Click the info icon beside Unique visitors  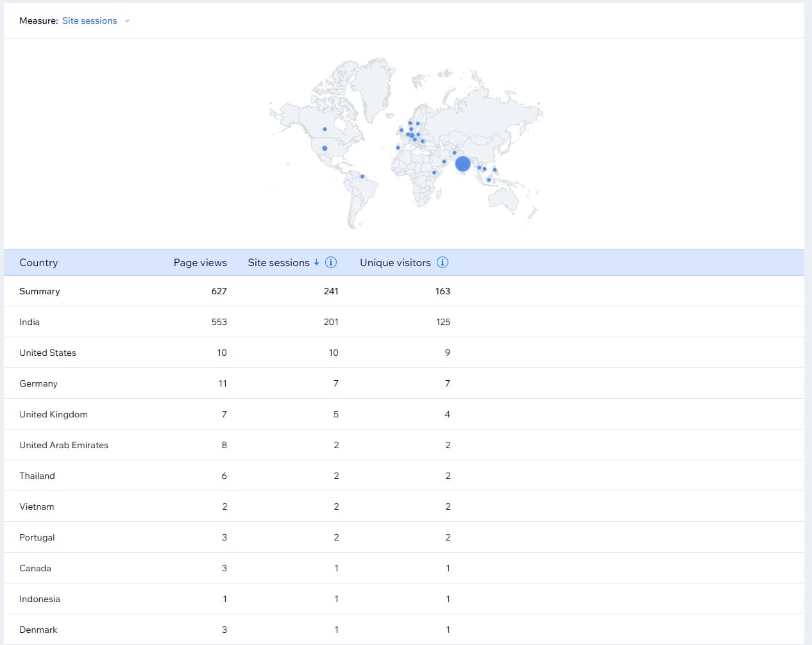point(443,262)
